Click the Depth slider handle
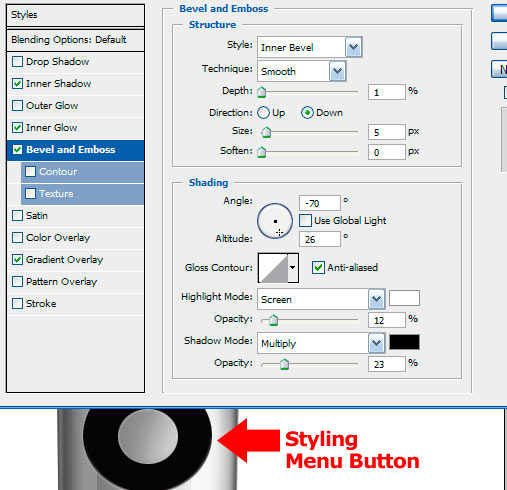507x490 pixels. tap(262, 92)
